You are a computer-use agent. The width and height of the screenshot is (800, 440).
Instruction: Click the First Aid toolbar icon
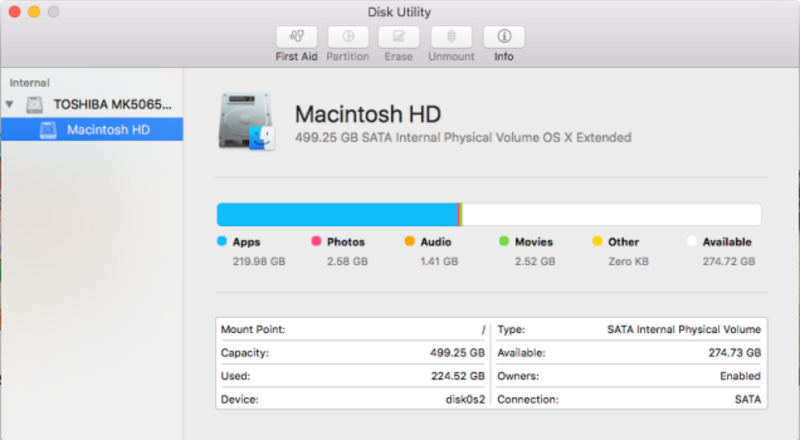(x=296, y=37)
